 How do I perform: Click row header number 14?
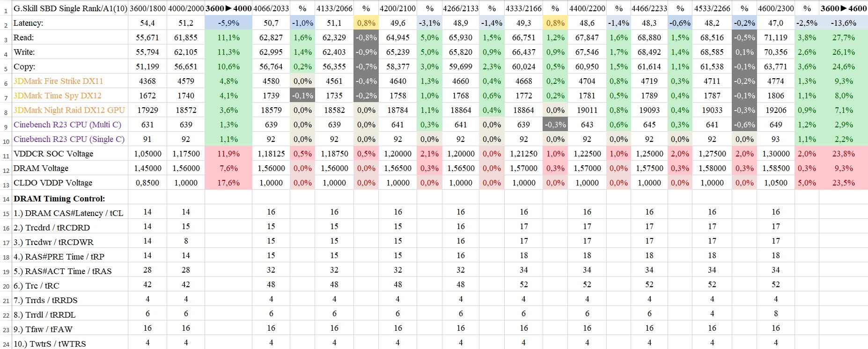pyautogui.click(x=6, y=199)
